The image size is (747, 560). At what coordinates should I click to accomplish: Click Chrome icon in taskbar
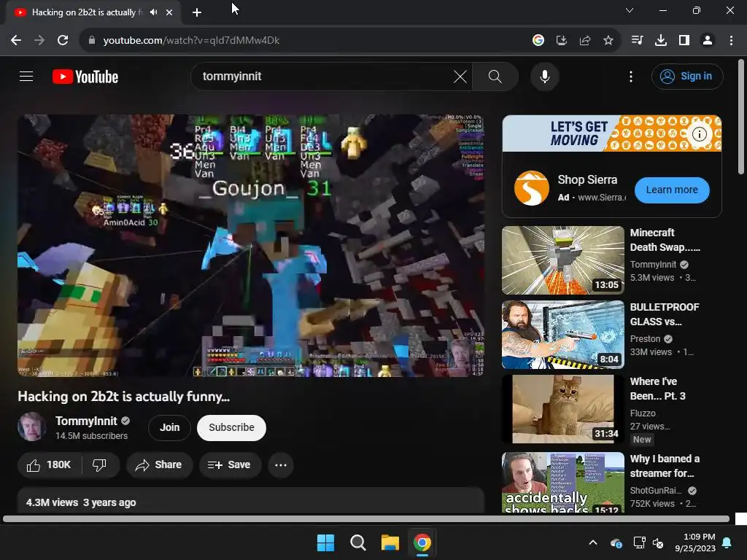[x=422, y=542]
